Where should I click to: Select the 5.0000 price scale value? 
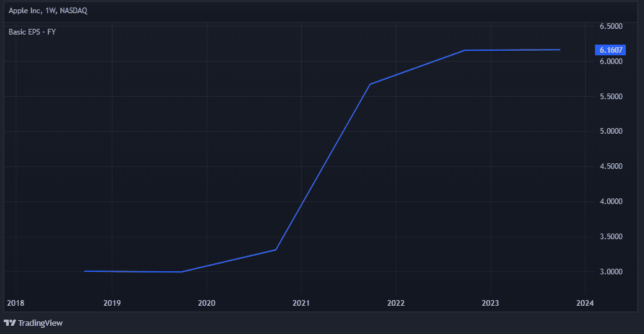click(x=611, y=131)
